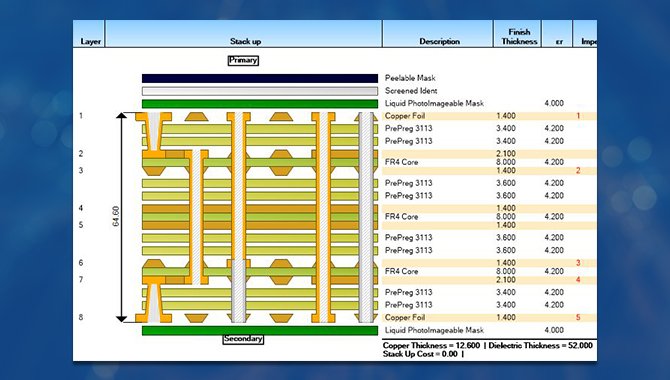Select the layer 8 Copper Foil row

pos(489,318)
